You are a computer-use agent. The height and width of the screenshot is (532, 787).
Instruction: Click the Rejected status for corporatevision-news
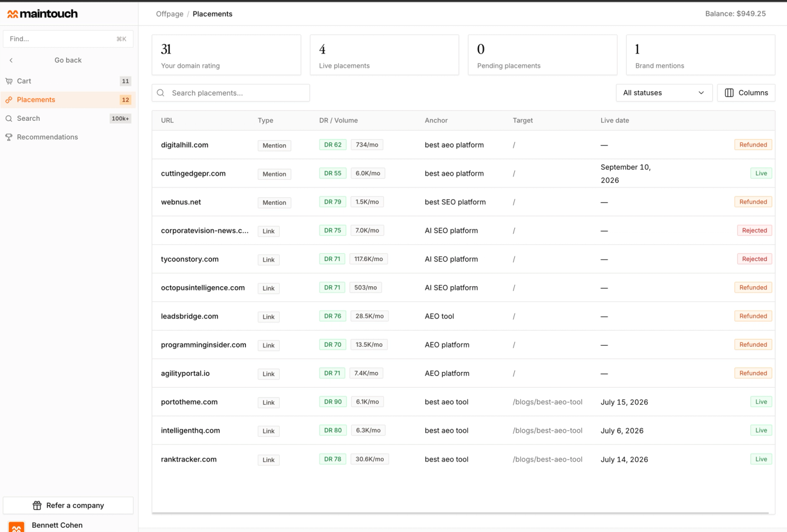(755, 230)
